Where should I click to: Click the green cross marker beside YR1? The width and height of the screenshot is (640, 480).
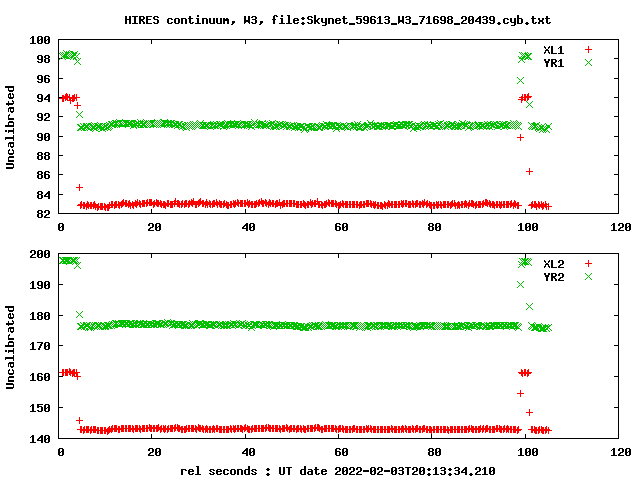[588, 62]
